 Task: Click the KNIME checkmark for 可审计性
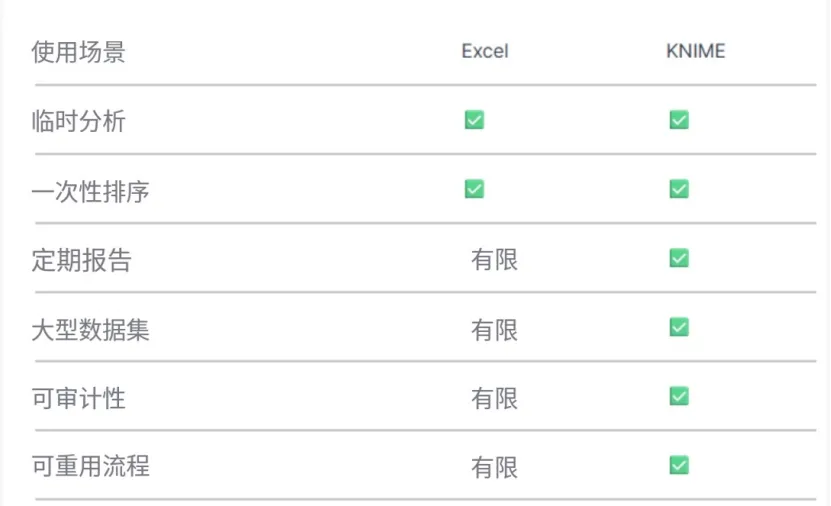(679, 396)
